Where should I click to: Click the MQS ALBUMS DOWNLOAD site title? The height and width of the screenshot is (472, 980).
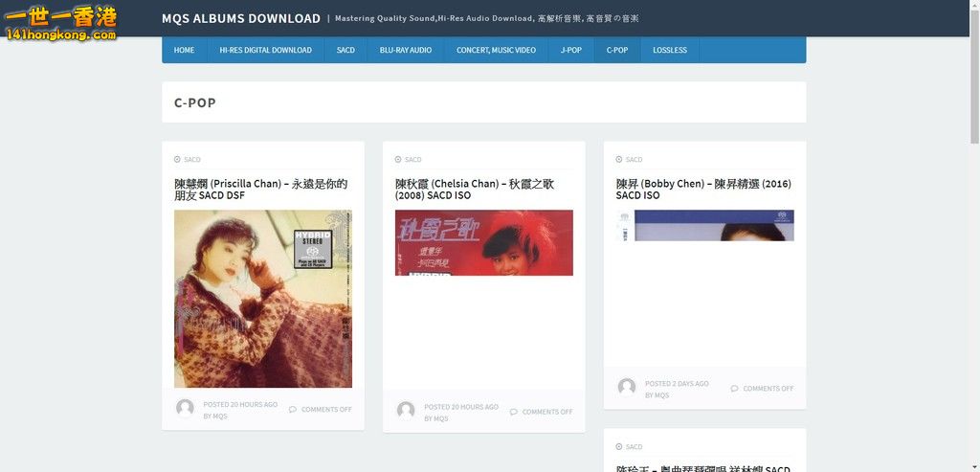(241, 19)
